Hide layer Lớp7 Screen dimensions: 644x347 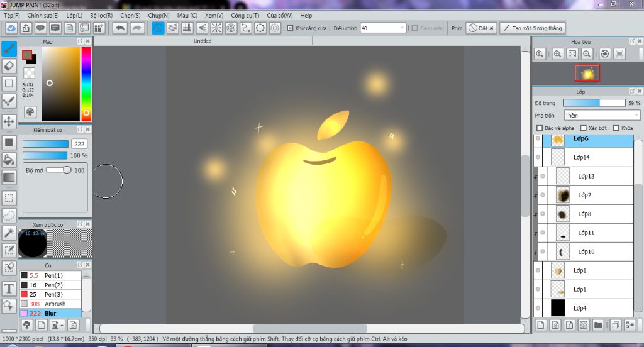(543, 195)
